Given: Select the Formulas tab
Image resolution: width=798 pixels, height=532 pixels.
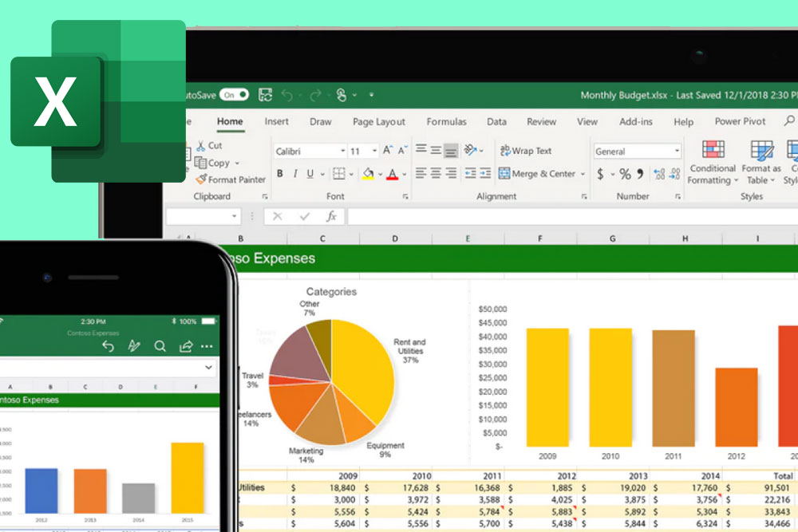Looking at the screenshot, I should pyautogui.click(x=446, y=121).
